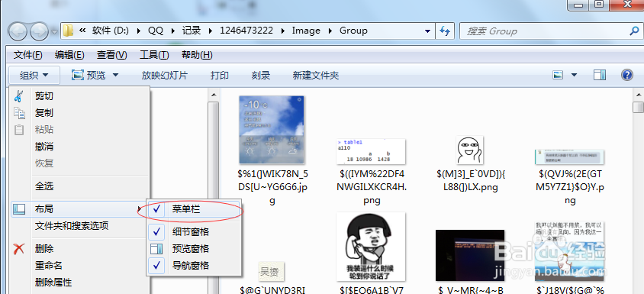Click the 刻录 burn button

coord(261,76)
